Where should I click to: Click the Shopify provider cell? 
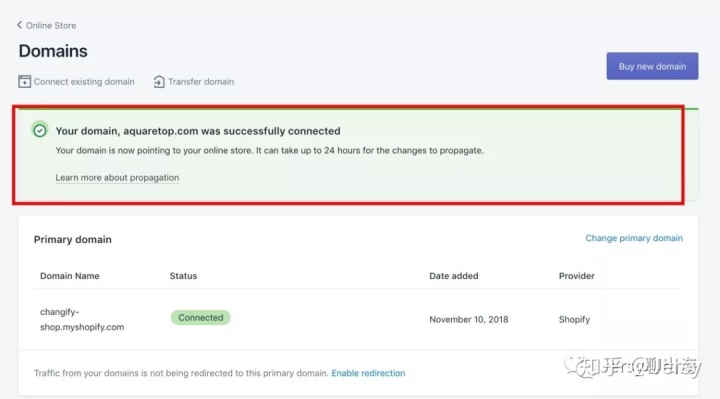click(x=574, y=320)
